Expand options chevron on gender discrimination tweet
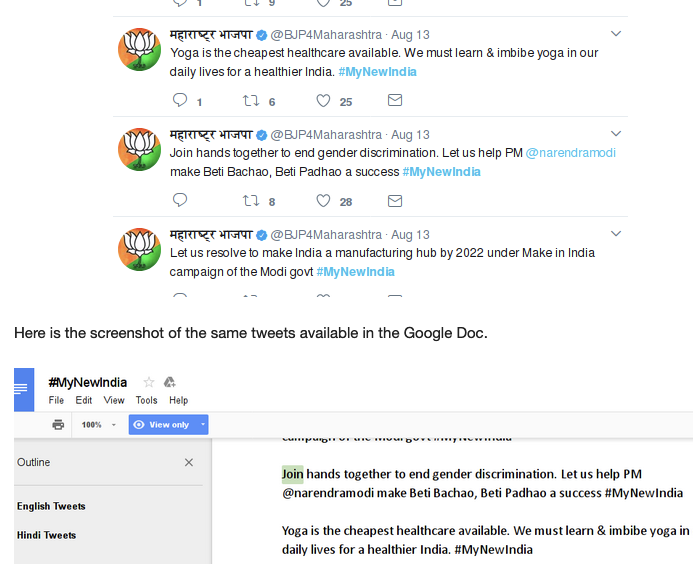The image size is (693, 564). click(617, 133)
